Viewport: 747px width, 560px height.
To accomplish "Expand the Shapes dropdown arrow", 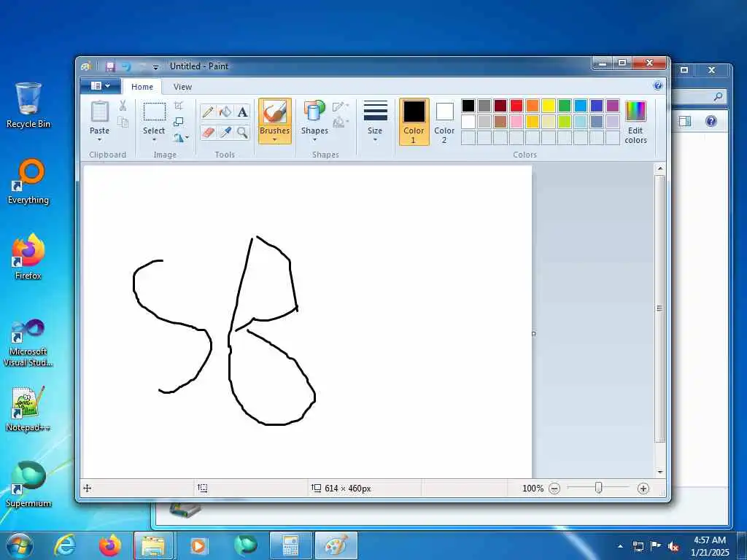I will click(314, 140).
